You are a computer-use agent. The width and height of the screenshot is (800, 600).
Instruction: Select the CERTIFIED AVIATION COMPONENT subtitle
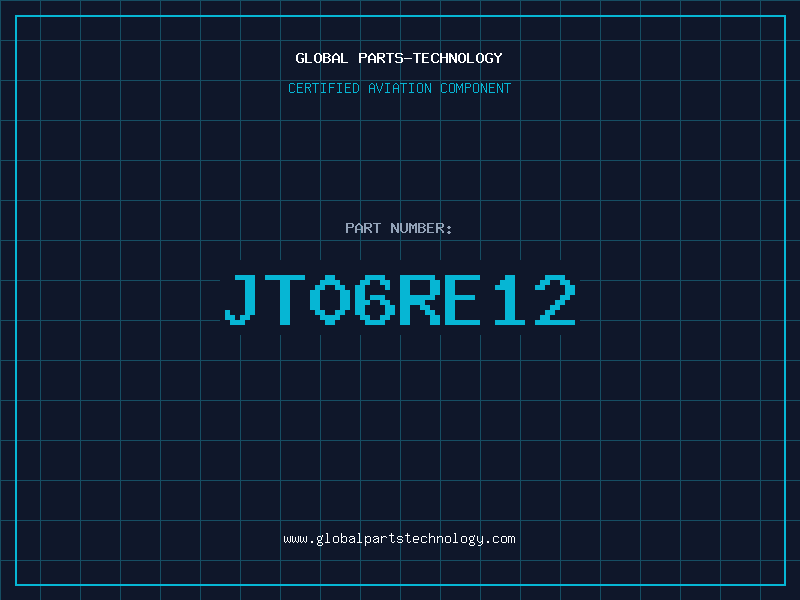pyautogui.click(x=399, y=88)
